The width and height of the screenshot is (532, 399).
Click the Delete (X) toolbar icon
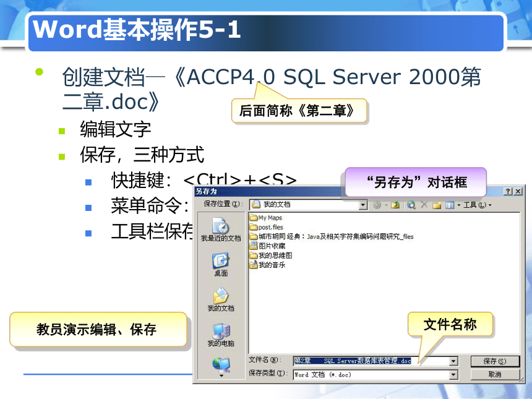tap(424, 205)
